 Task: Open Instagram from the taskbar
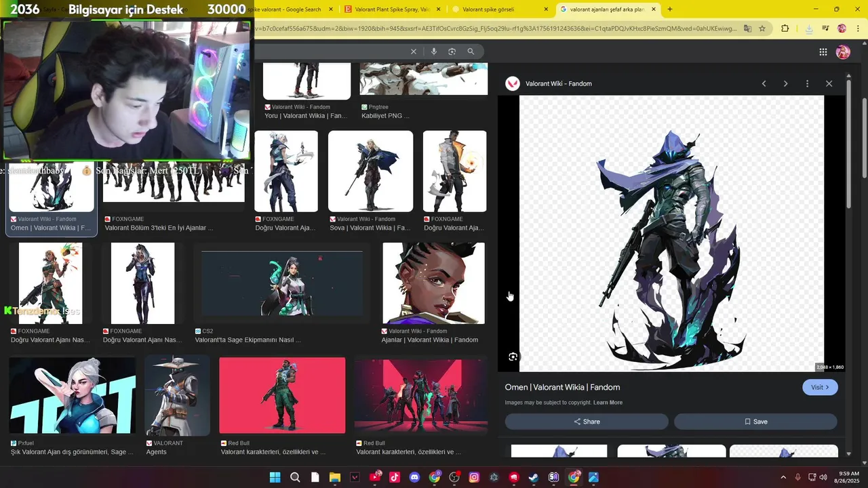pyautogui.click(x=474, y=477)
